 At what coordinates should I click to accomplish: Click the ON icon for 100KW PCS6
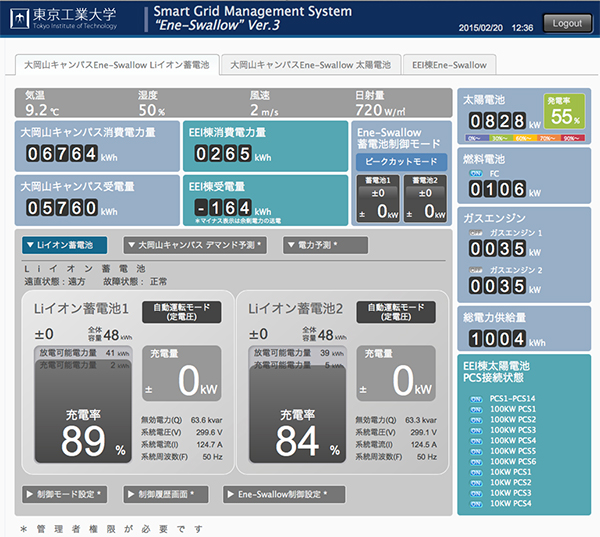click(x=475, y=461)
